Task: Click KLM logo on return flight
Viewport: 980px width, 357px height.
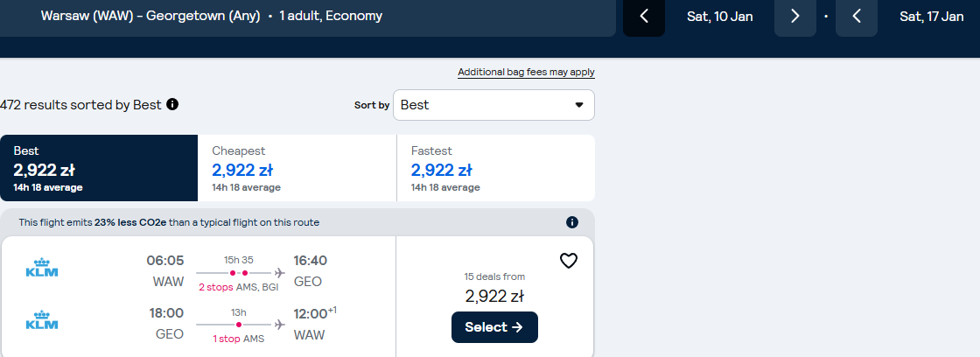Action: point(42,319)
